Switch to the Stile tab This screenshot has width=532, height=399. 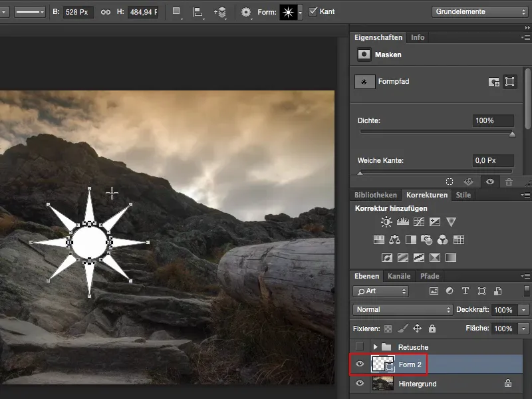click(x=463, y=195)
